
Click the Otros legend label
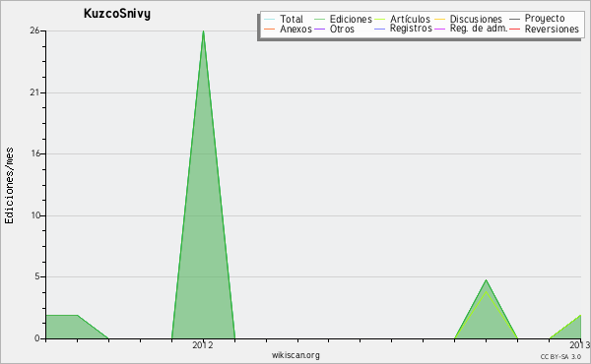[342, 29]
